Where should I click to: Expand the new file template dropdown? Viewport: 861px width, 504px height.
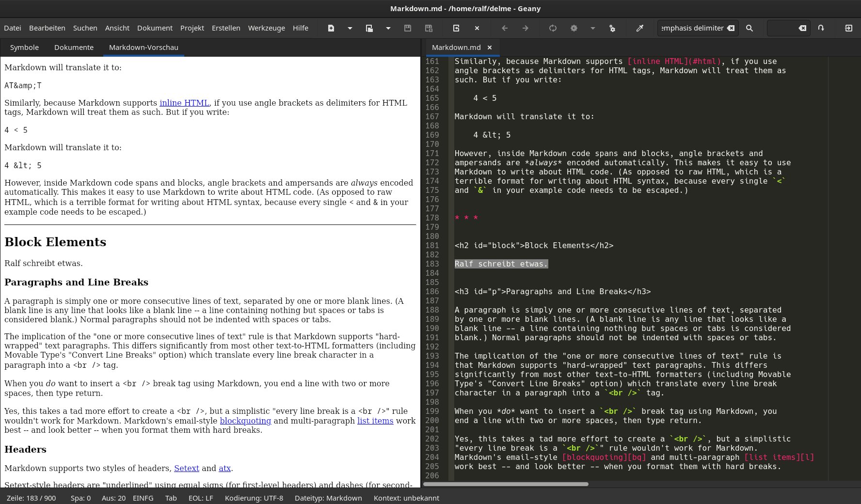(350, 28)
